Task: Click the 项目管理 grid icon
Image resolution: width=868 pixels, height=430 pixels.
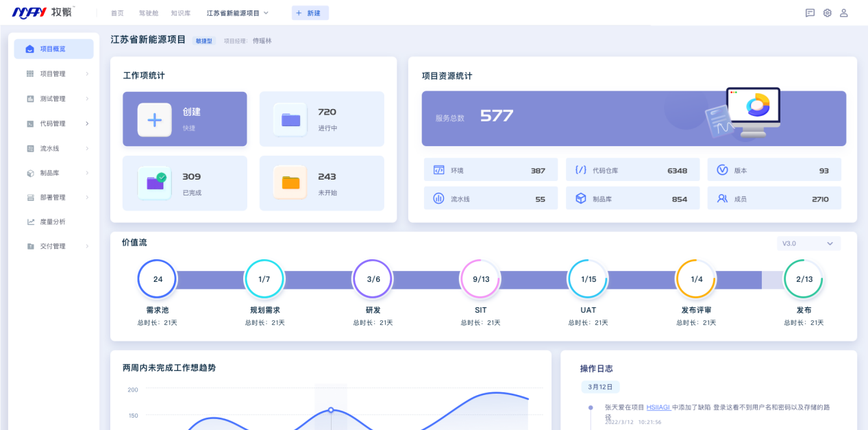Action: click(30, 74)
